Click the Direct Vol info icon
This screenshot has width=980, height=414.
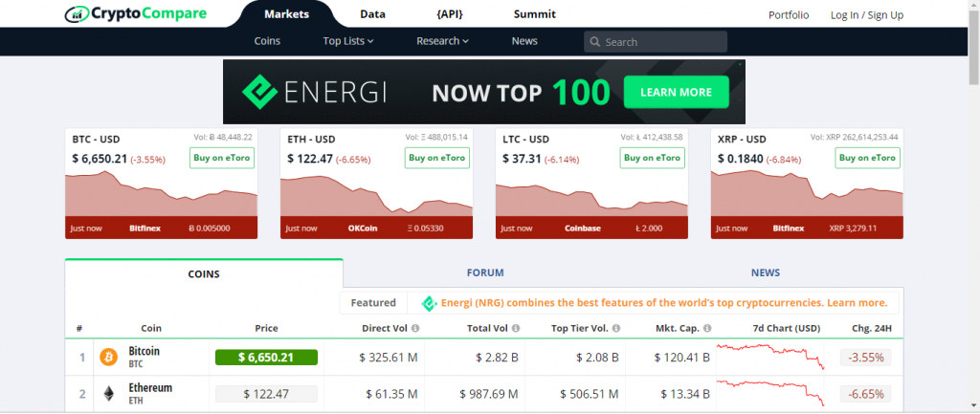pyautogui.click(x=415, y=329)
